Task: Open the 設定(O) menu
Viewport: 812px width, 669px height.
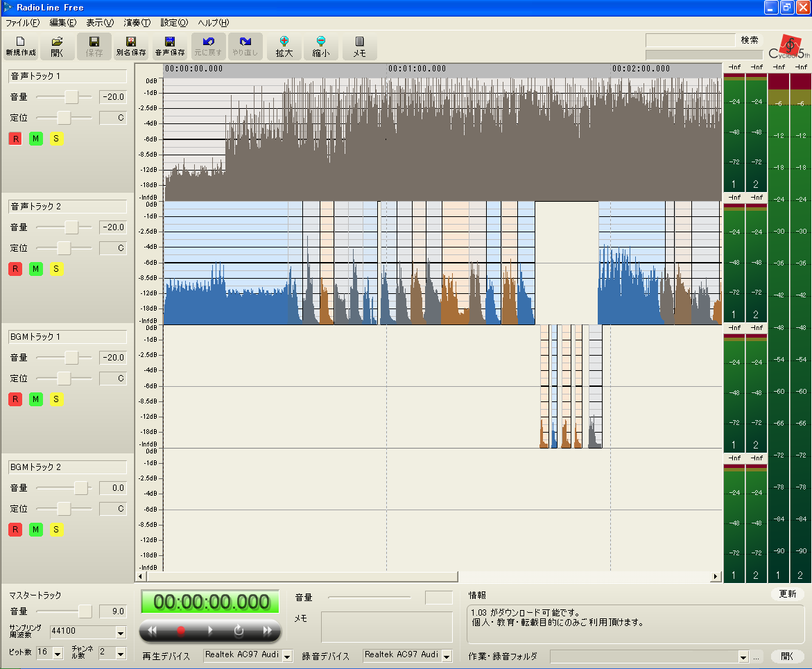Action: [174, 23]
